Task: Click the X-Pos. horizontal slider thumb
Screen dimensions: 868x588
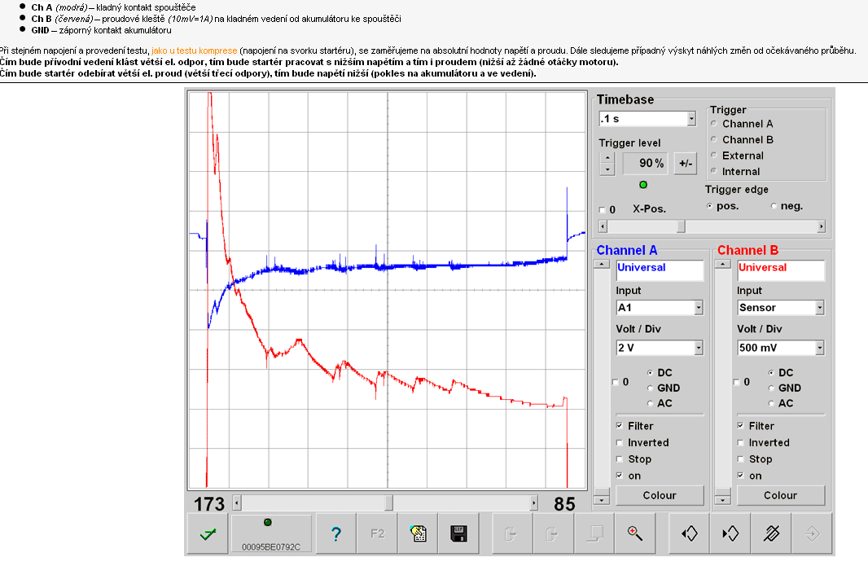Action: coord(681,226)
